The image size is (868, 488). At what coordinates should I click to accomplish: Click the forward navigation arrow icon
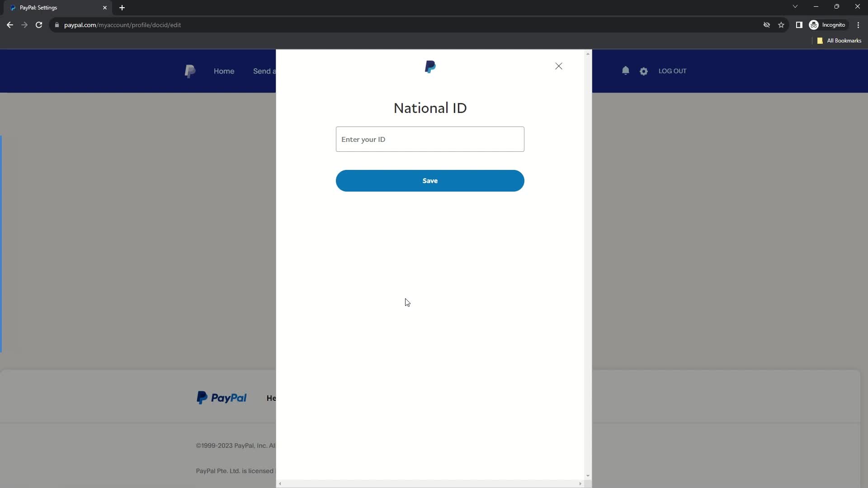coord(24,25)
